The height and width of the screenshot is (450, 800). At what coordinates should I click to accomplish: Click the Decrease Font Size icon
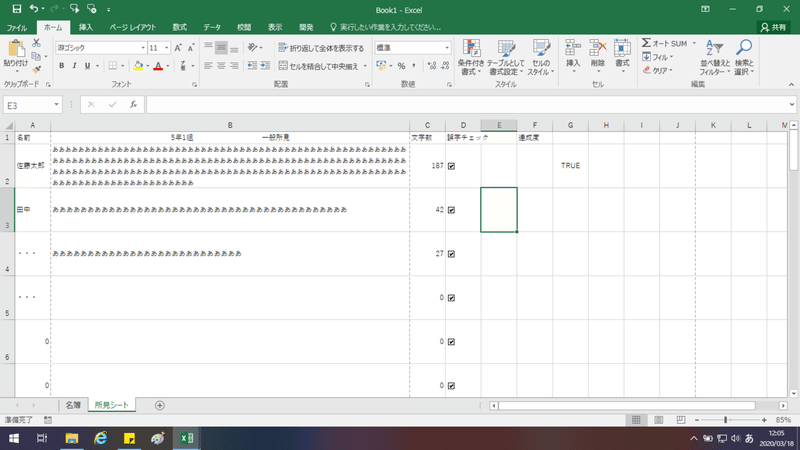click(x=191, y=48)
